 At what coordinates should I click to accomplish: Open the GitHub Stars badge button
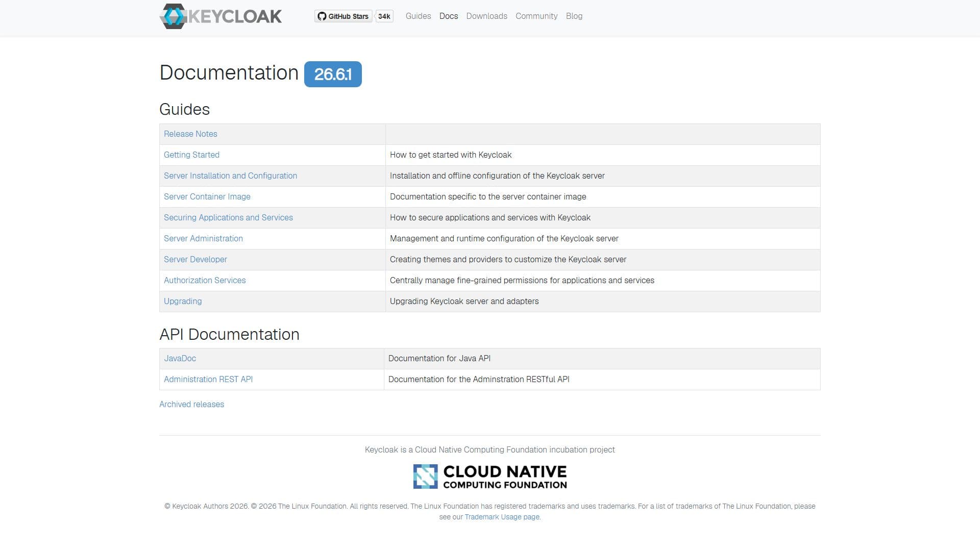pyautogui.click(x=343, y=16)
